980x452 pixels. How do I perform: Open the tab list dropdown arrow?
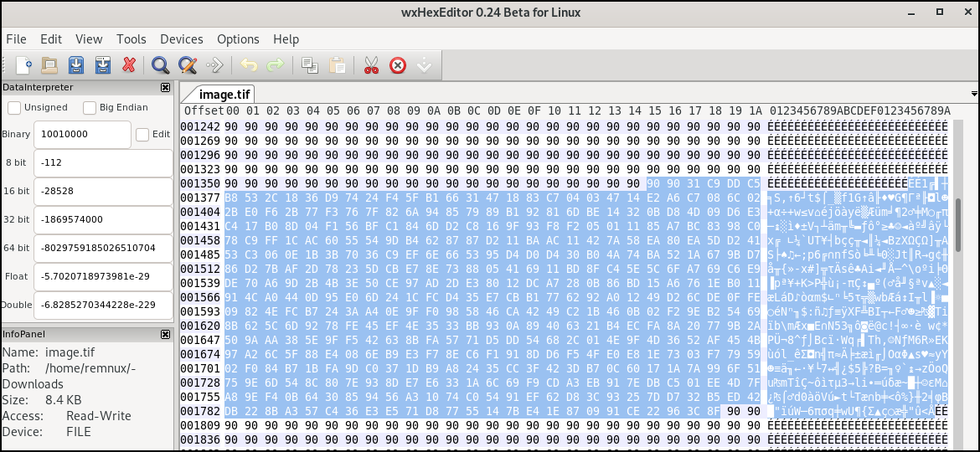point(973,94)
